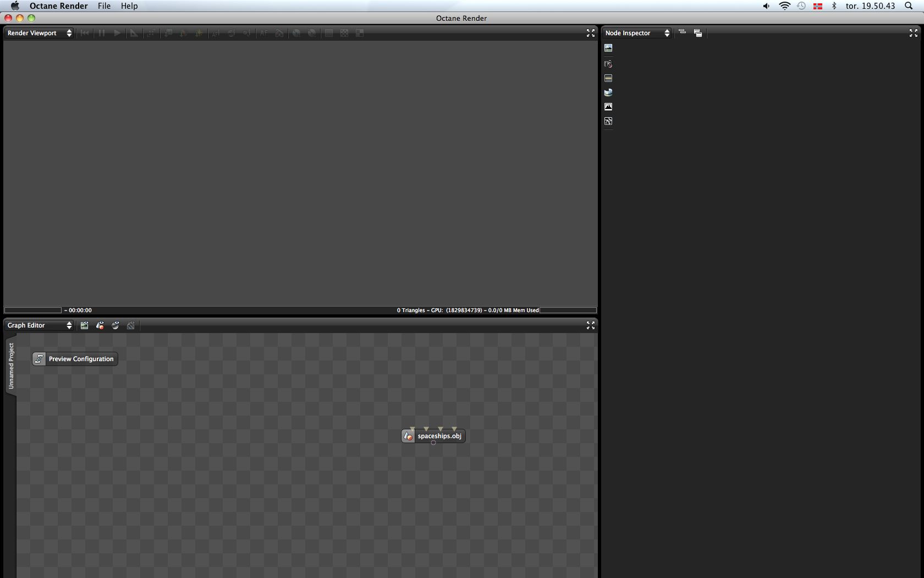Click the last input pin atop spaceships.obj
The width and height of the screenshot is (924, 578).
(x=454, y=429)
